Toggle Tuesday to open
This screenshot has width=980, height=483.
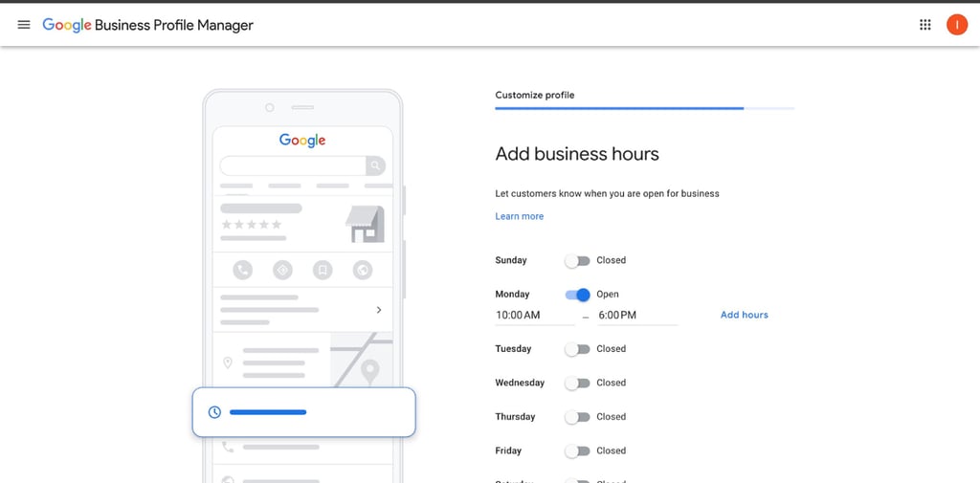point(577,349)
